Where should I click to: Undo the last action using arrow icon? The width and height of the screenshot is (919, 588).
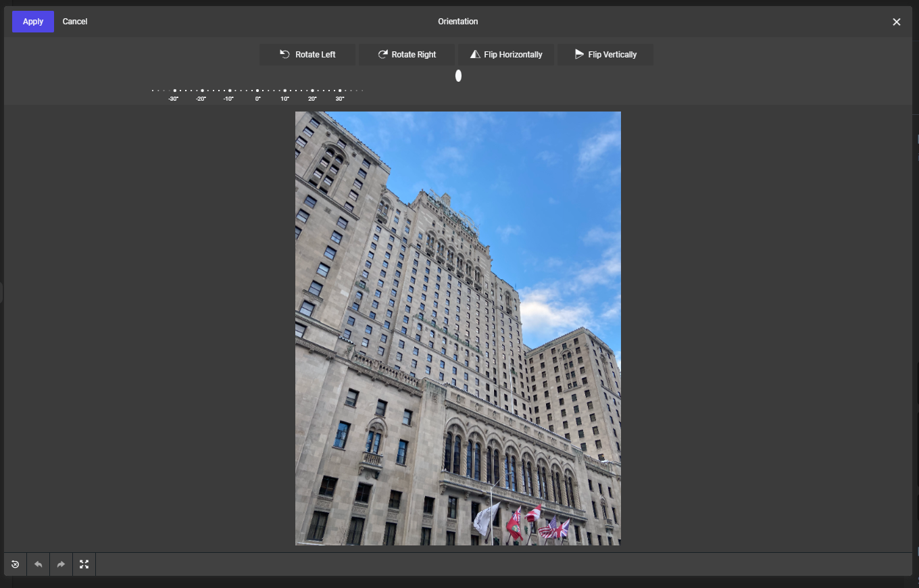38,564
